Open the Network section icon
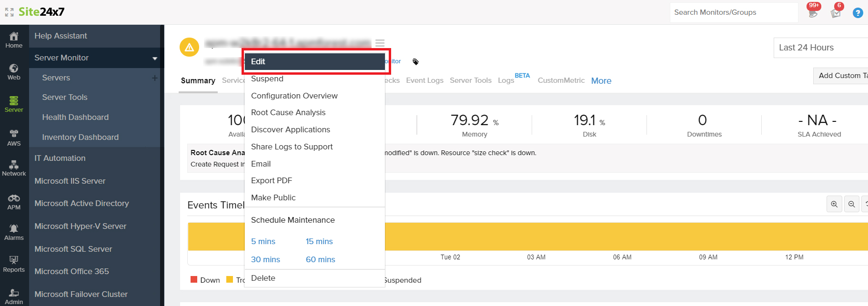This screenshot has height=306, width=868. [14, 165]
